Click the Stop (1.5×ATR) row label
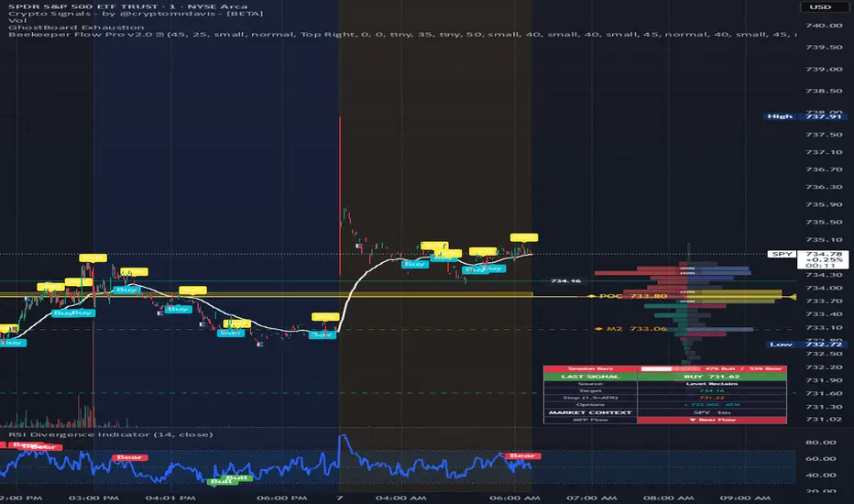The image size is (854, 504). click(590, 398)
